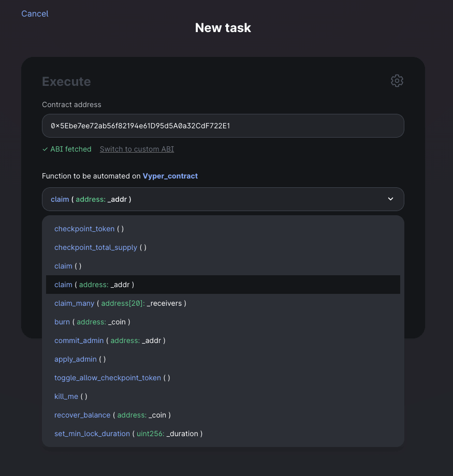
Task: Click the Execute heading
Action: [66, 81]
